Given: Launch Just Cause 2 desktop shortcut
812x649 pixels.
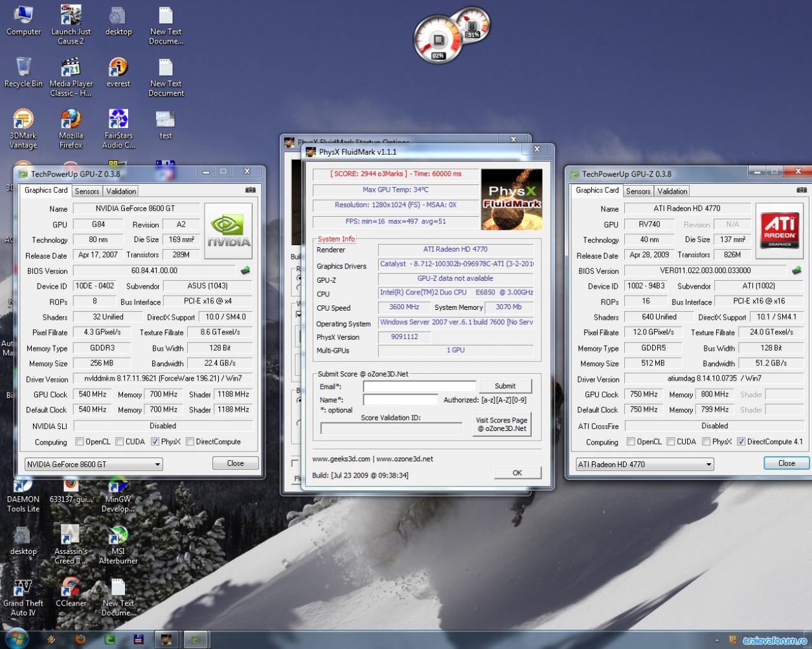Looking at the screenshot, I should click(71, 25).
